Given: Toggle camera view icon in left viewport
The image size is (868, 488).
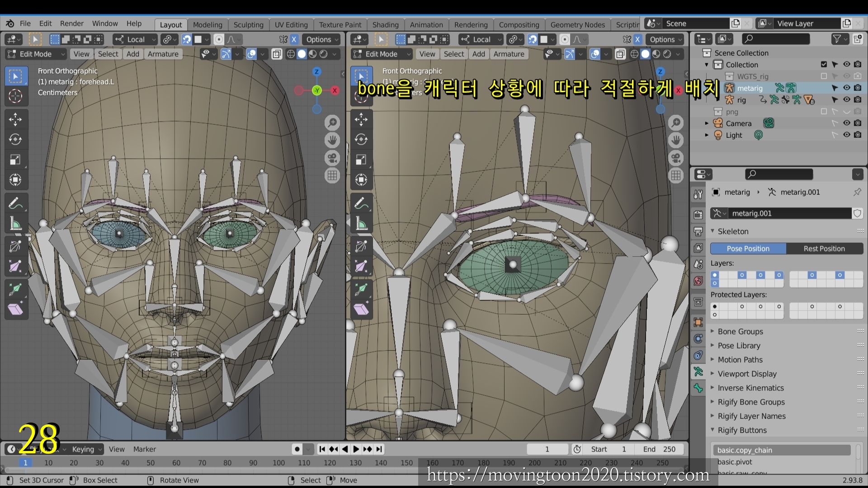Looking at the screenshot, I should [332, 158].
